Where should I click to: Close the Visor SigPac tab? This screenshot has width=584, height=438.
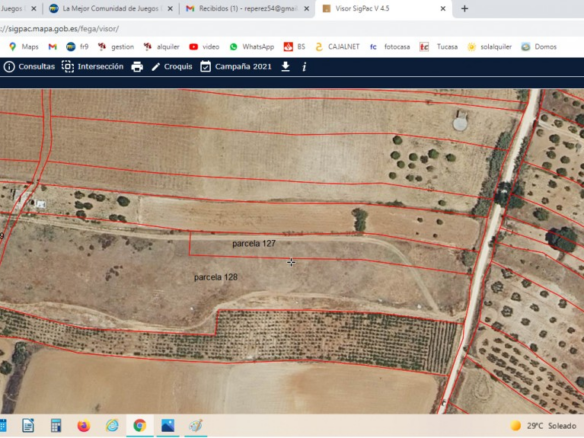point(443,9)
